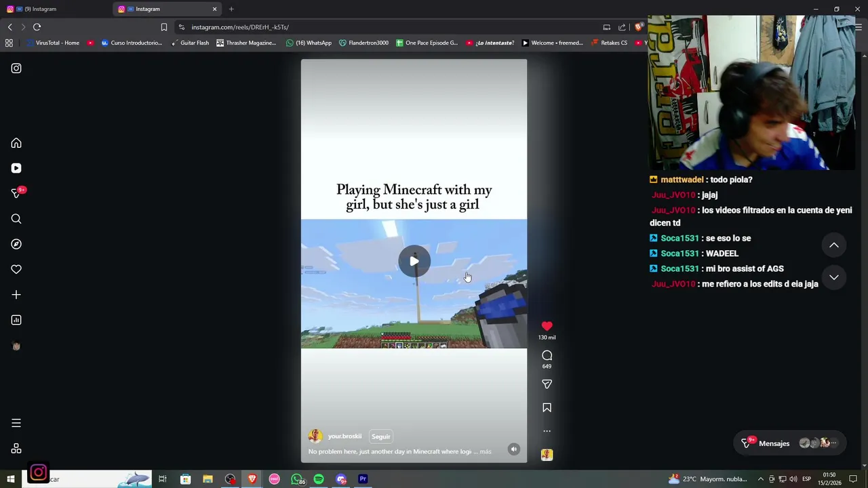Click the Instagram logo in the sidebar
This screenshot has height=488, width=868.
click(16, 68)
